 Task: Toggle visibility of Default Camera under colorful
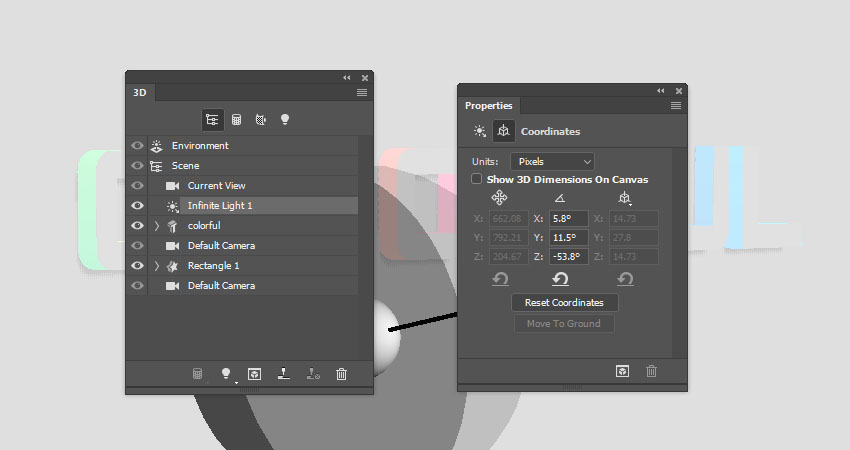137,246
